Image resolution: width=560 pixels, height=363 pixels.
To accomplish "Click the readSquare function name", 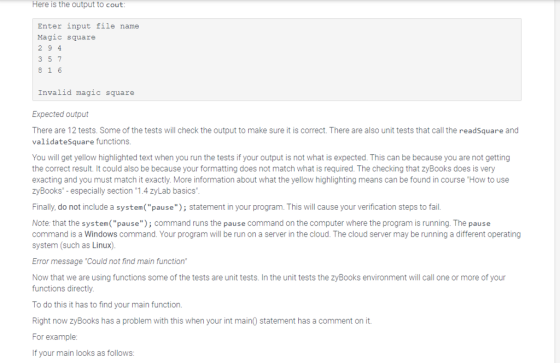I will coord(481,130).
